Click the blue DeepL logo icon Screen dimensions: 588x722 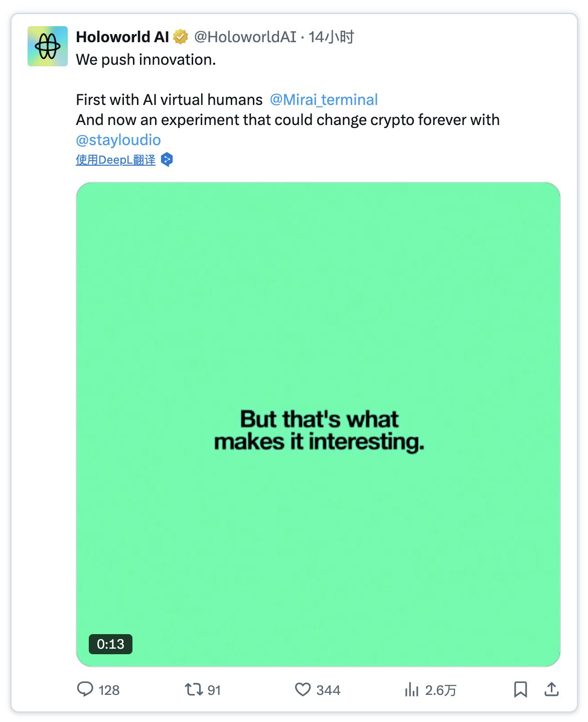coord(167,160)
